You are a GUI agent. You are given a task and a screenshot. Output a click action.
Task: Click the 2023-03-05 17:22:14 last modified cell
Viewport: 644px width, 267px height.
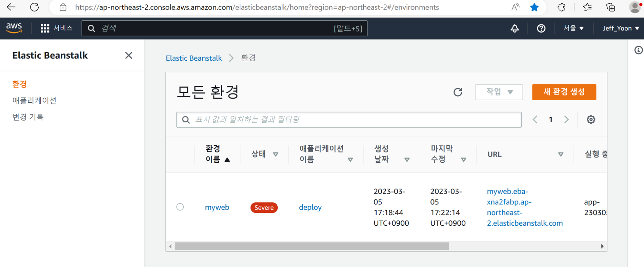point(448,207)
